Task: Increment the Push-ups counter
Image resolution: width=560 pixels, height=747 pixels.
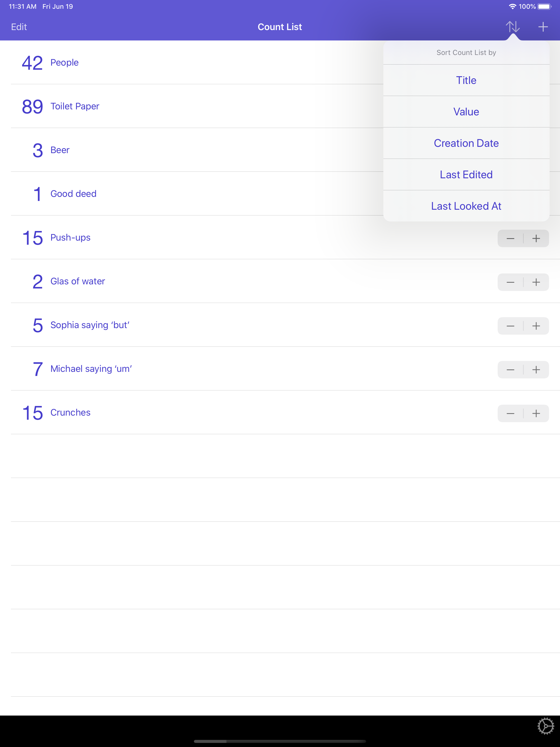Action: 537,238
